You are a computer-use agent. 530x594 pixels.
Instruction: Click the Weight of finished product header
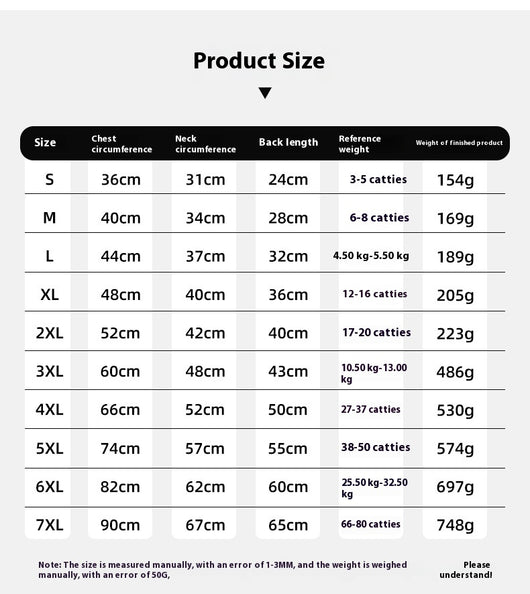[x=459, y=143]
